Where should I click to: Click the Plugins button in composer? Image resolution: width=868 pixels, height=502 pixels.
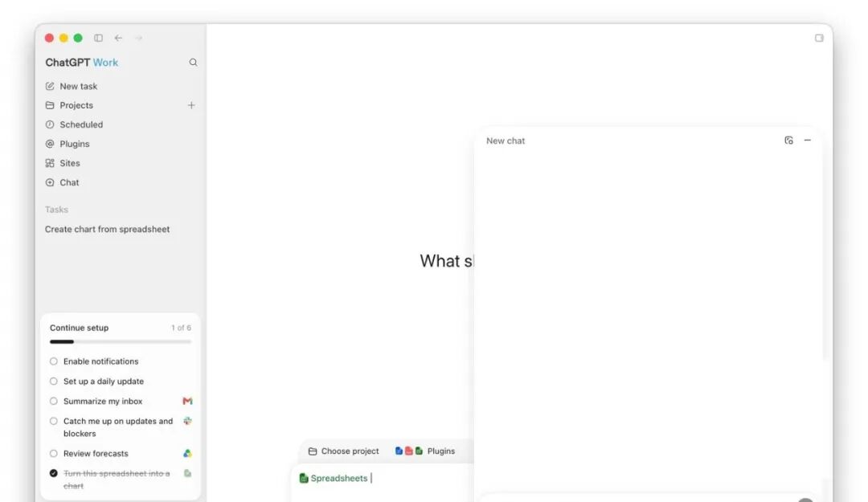[425, 451]
